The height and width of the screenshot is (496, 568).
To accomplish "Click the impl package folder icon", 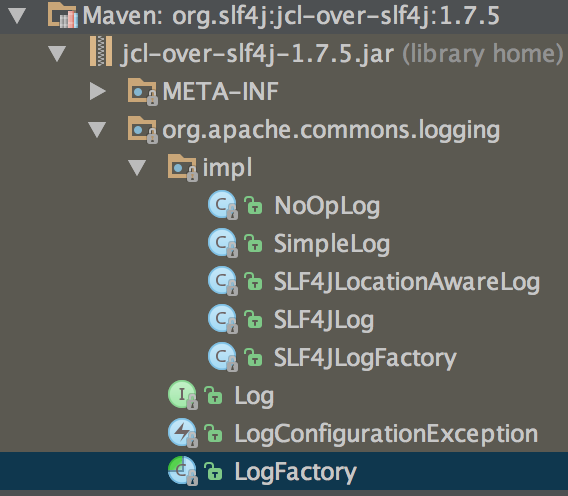I will [x=183, y=167].
